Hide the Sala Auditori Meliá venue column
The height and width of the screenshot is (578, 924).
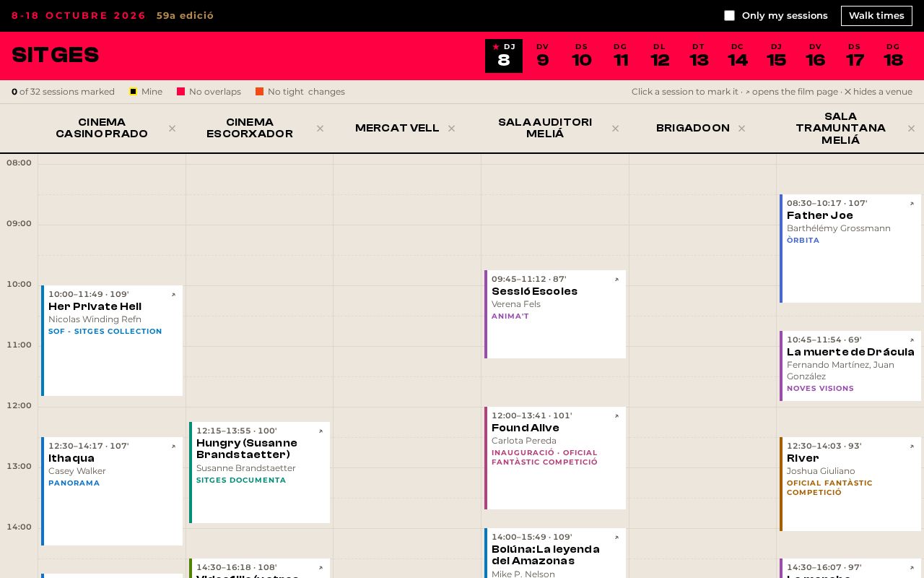615,129
